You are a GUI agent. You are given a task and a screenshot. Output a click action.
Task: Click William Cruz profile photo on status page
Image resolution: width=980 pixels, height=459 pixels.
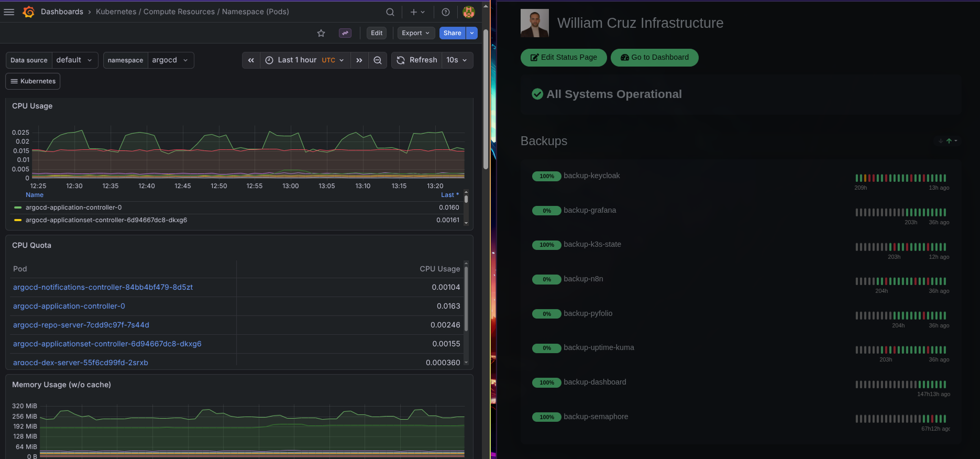pyautogui.click(x=535, y=23)
